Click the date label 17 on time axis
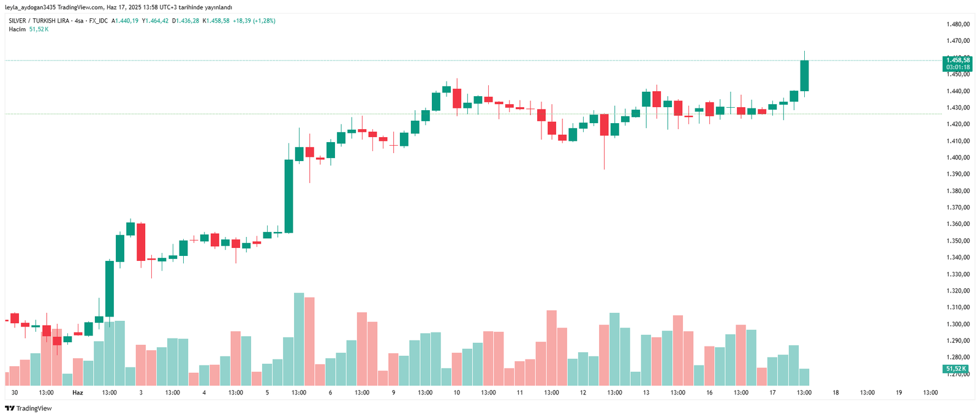 (772, 393)
